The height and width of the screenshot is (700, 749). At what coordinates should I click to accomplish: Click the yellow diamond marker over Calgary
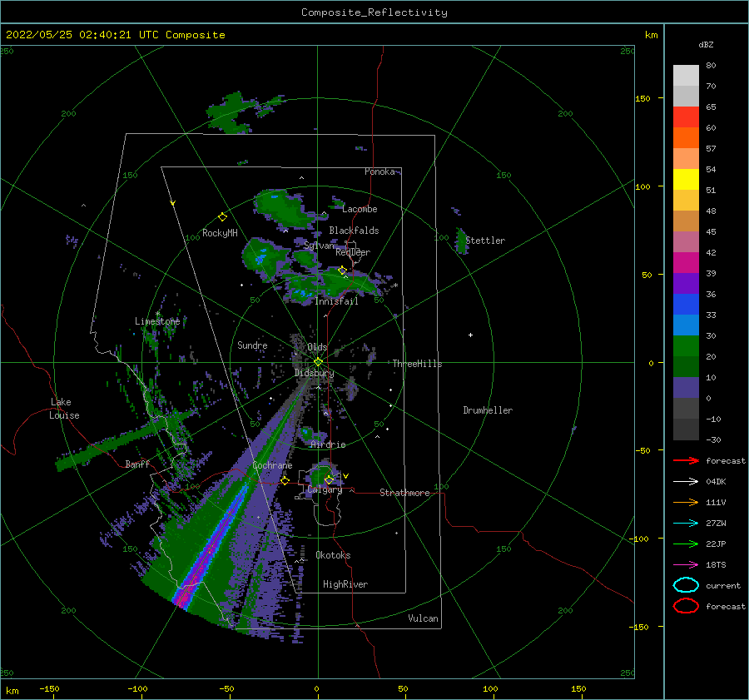point(329,479)
